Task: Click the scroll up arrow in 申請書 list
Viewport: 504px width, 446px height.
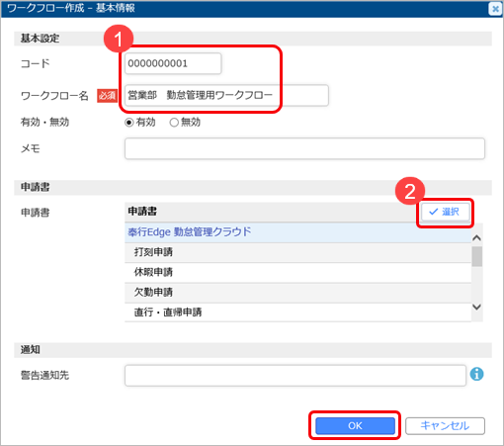Action: point(476,238)
